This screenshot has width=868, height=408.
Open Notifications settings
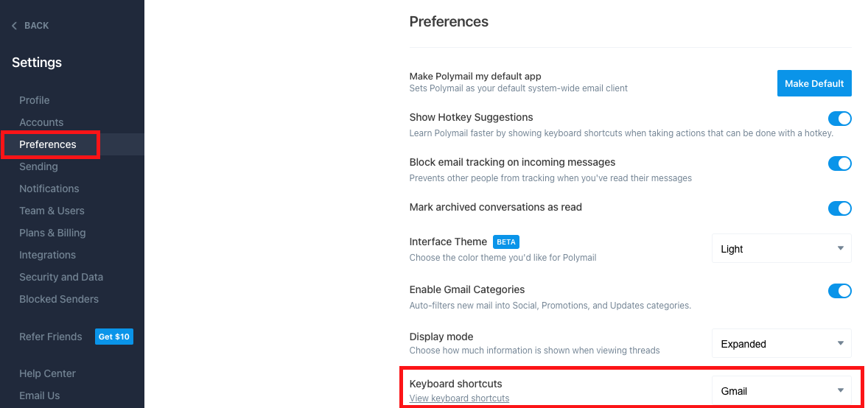point(49,189)
